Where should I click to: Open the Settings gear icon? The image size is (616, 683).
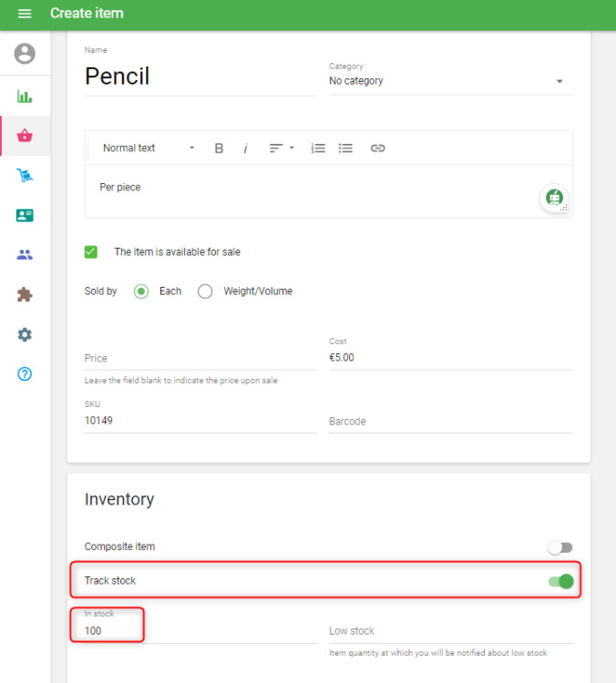pos(25,335)
